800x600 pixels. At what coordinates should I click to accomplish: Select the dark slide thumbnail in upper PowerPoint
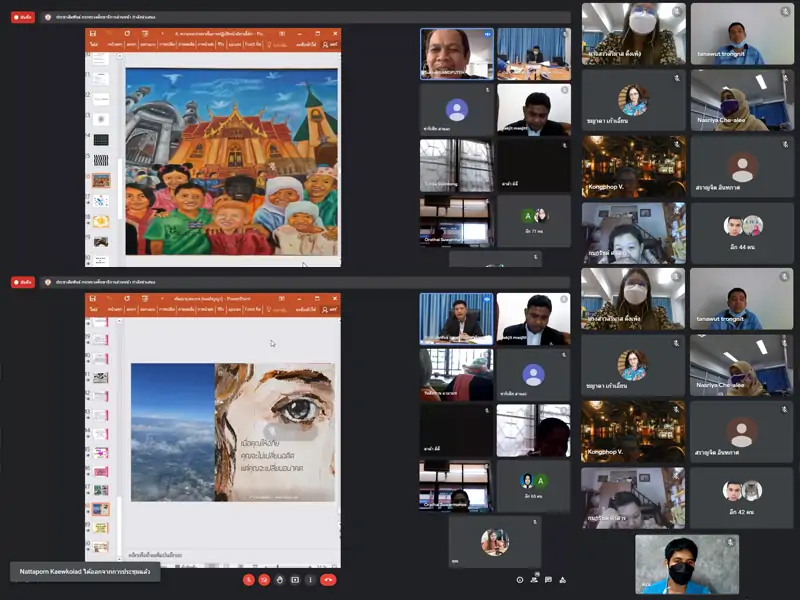coord(101,140)
